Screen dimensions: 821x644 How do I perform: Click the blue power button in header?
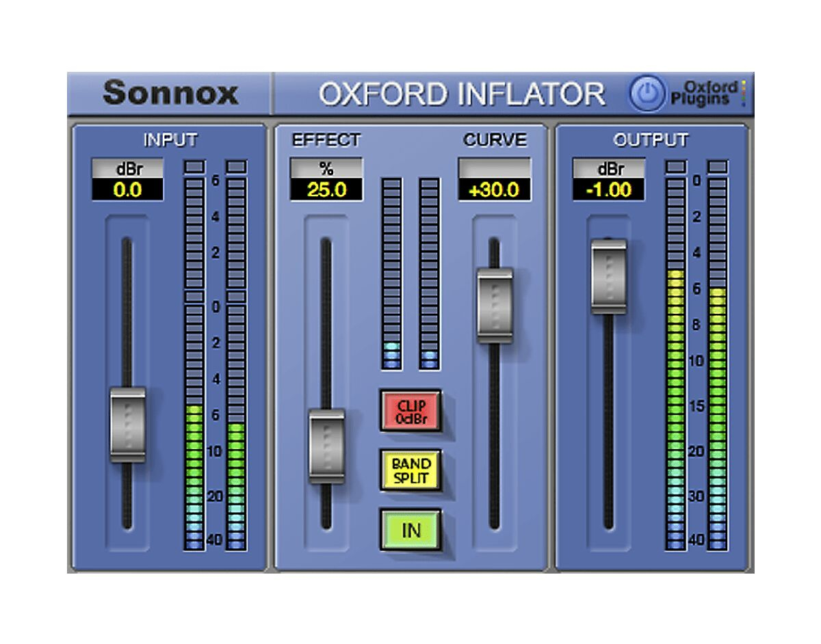pyautogui.click(x=647, y=94)
